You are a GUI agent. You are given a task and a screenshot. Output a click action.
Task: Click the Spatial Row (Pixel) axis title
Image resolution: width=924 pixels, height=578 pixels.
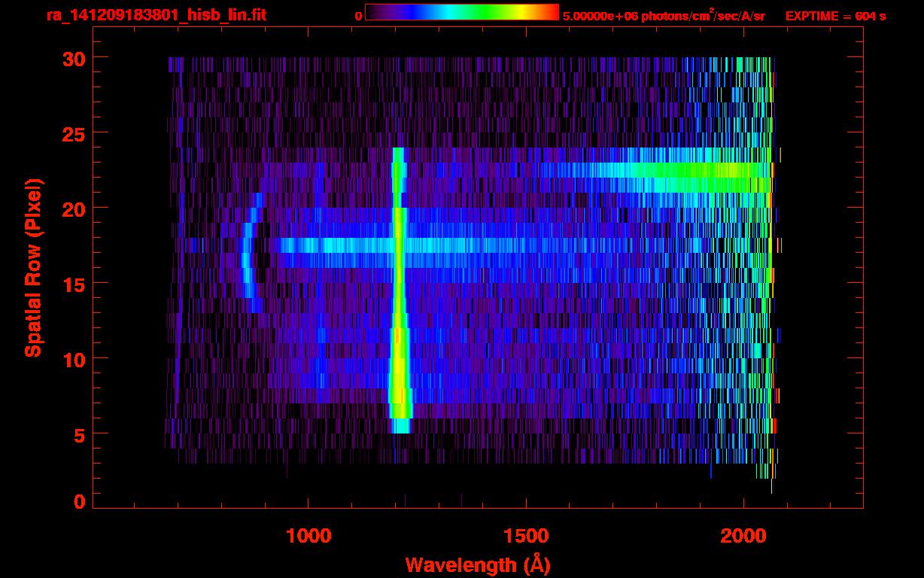(x=33, y=268)
